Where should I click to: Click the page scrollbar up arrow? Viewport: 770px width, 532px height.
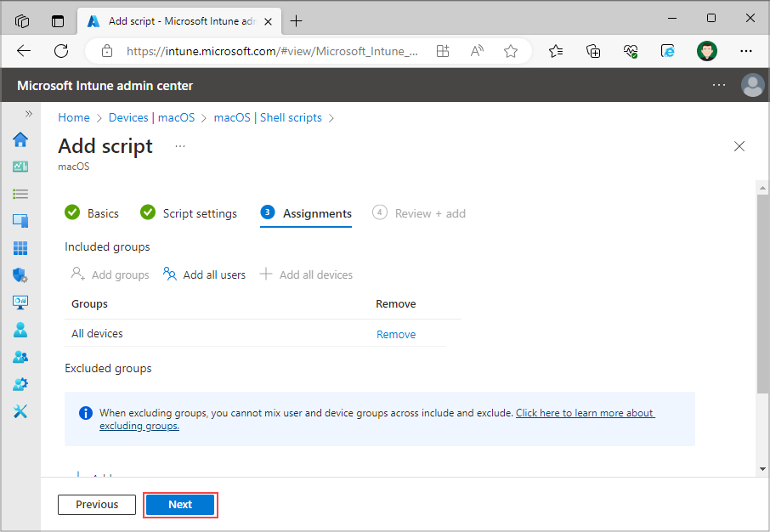(x=762, y=188)
